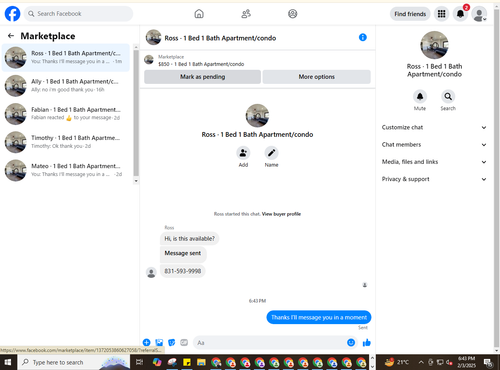Image resolution: width=500 pixels, height=370 pixels.
Task: Choose a GIF from the composer
Action: tap(184, 342)
